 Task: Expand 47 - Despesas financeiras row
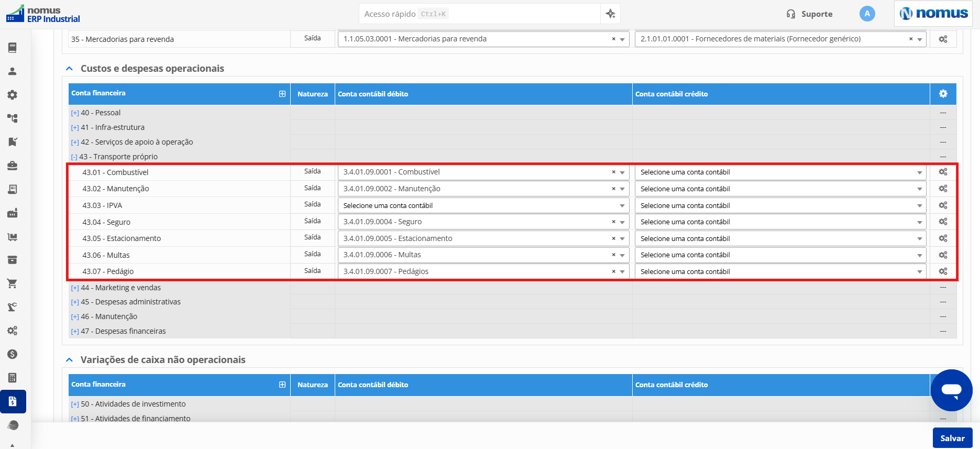pos(75,332)
